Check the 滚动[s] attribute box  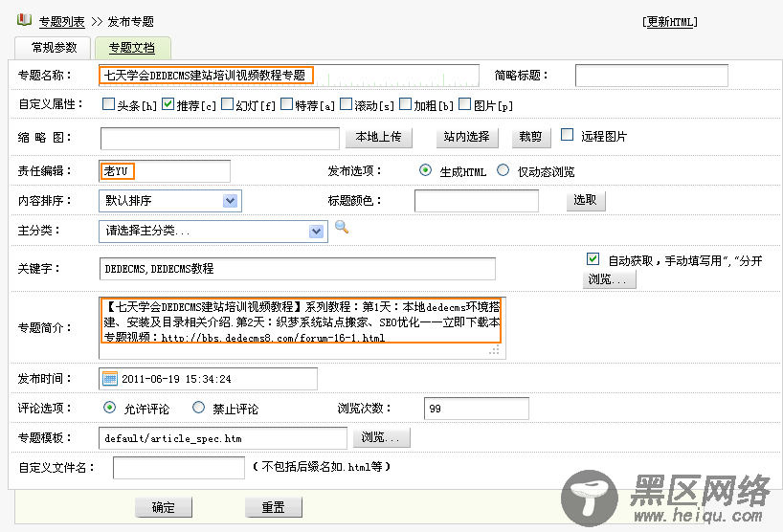coord(347,103)
